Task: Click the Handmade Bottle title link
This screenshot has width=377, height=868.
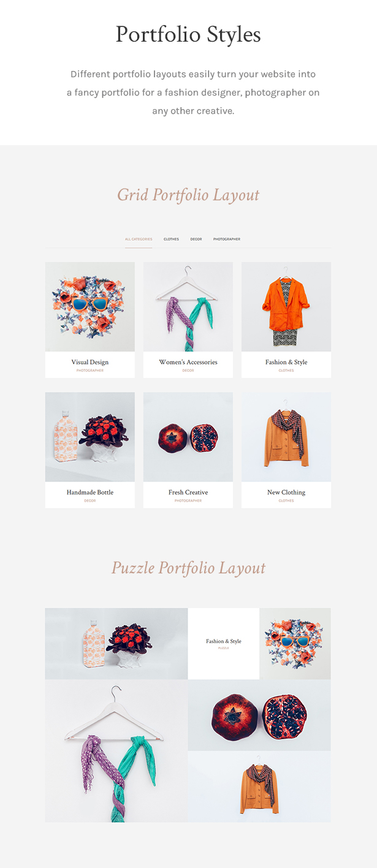Action: (90, 492)
